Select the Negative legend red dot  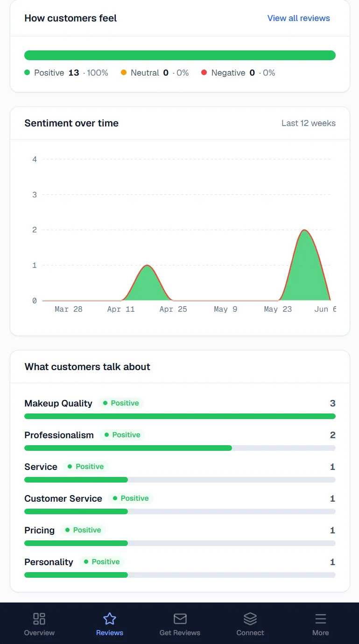click(204, 73)
